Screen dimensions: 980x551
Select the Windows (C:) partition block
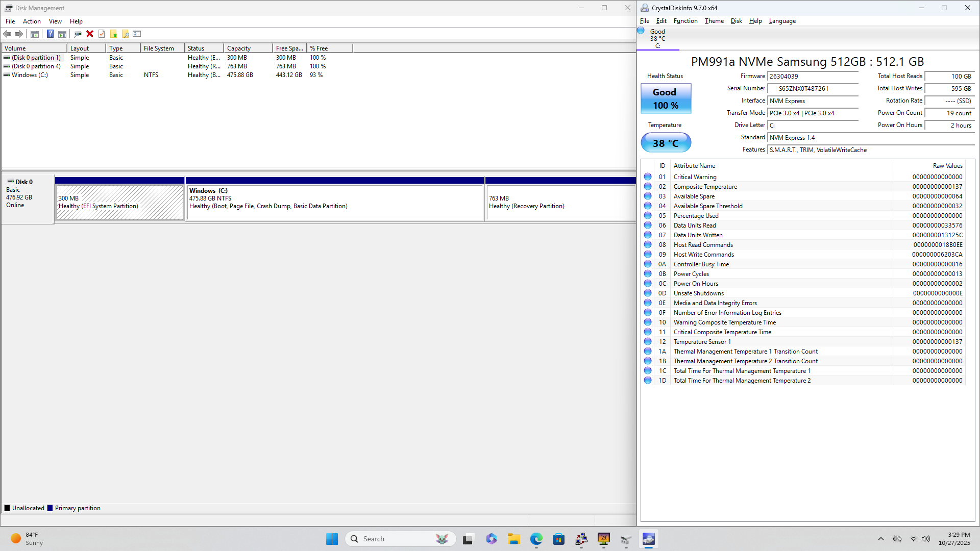pos(334,203)
